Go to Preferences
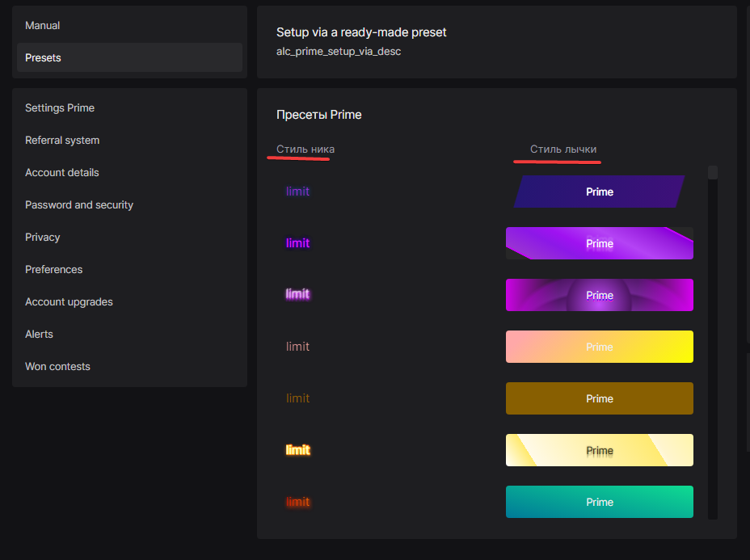Screen dimensions: 750x560 [x=54, y=270]
